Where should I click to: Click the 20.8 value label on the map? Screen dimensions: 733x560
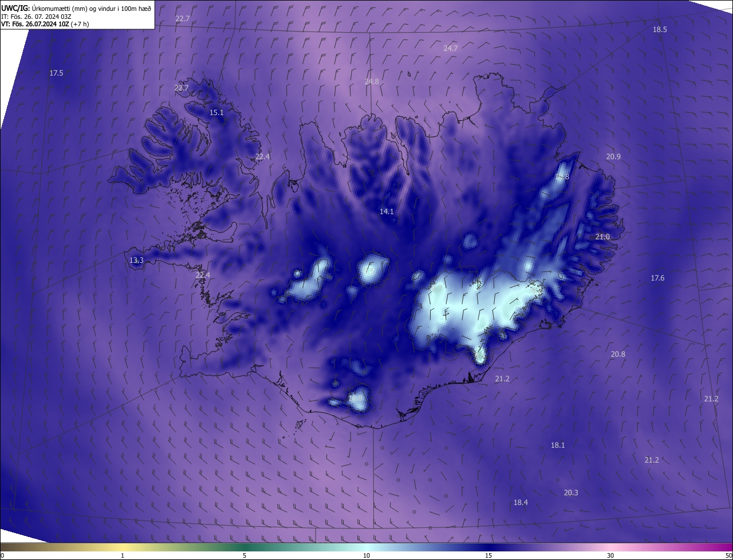[618, 354]
